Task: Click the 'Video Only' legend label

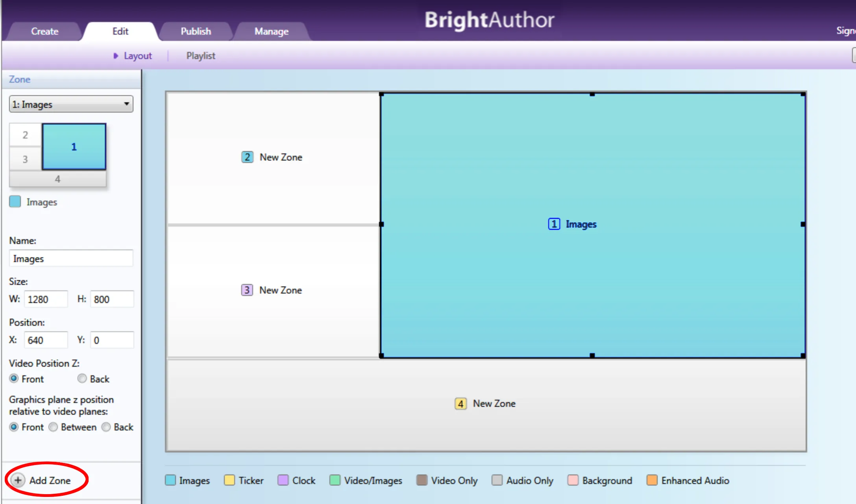Action: point(454,480)
